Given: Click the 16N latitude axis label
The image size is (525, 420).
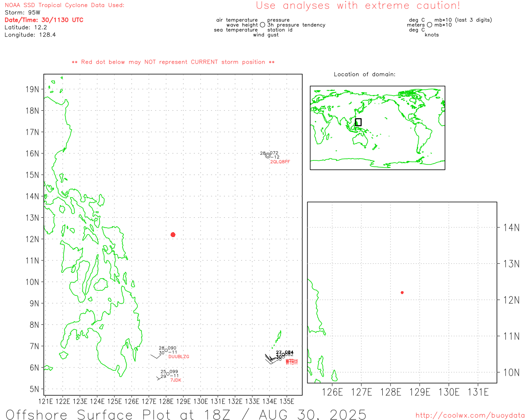Looking at the screenshot, I should coord(32,153).
